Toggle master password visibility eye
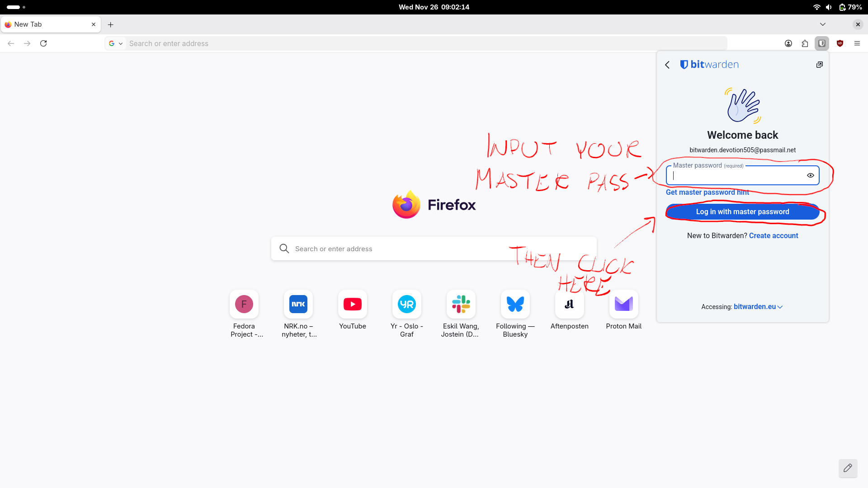 (810, 175)
